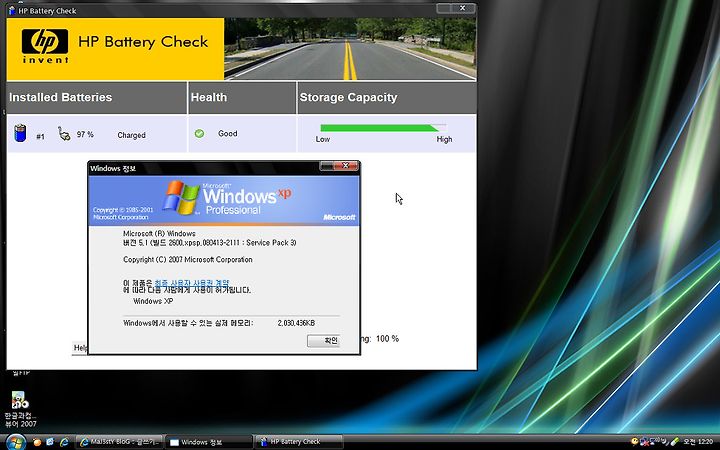Open the desktop shortcut labeled 뷰어 2007
Viewport: 720px width, 450px height.
20,409
